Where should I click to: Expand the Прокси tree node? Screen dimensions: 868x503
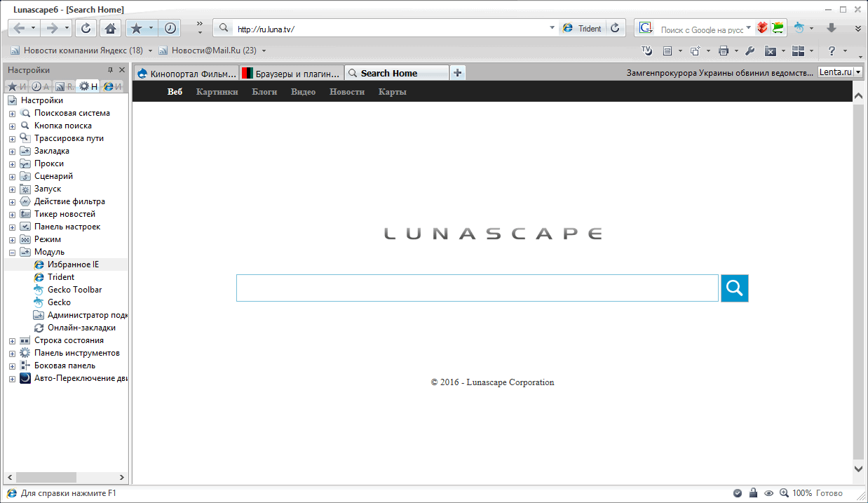point(12,164)
